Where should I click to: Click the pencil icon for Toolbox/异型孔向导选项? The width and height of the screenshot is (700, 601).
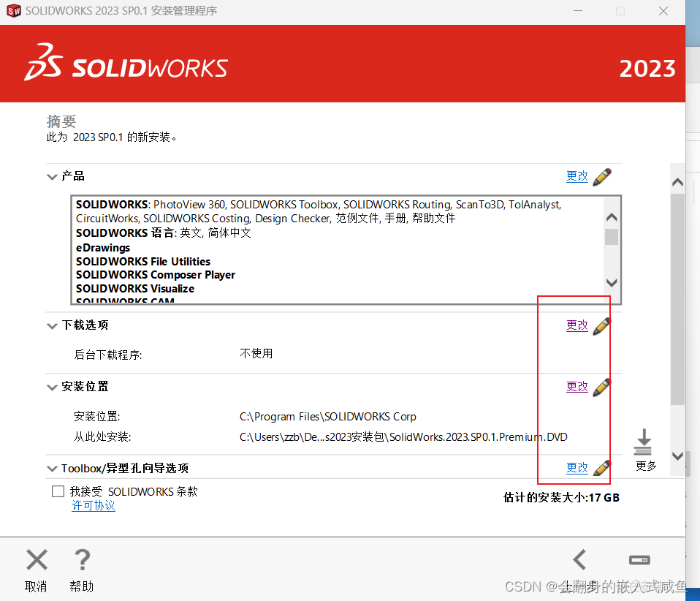[602, 468]
